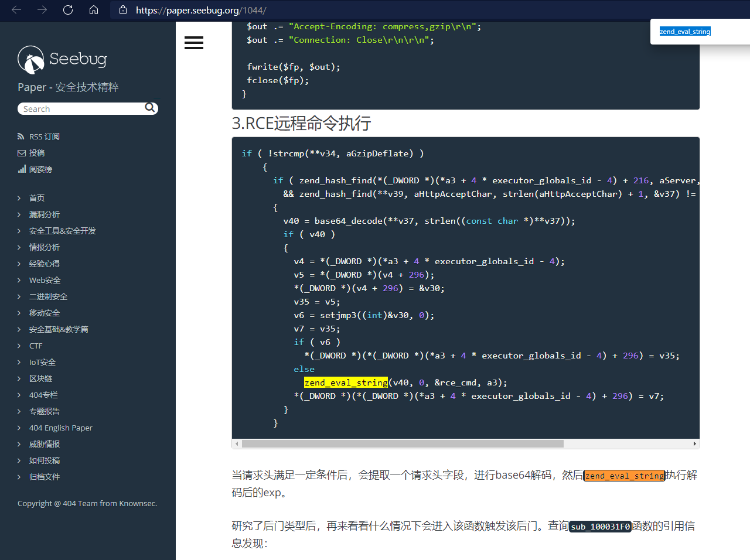
Task: Go to 首页 in the sidebar
Action: click(x=37, y=198)
